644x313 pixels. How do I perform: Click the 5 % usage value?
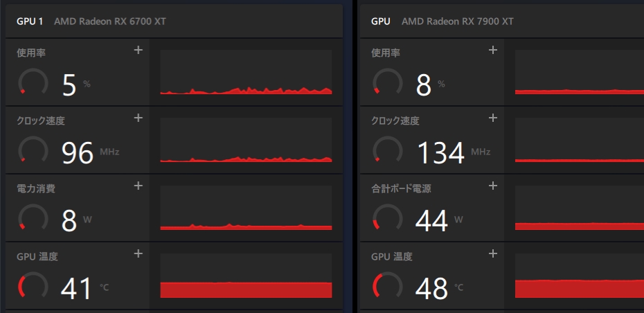pos(76,85)
